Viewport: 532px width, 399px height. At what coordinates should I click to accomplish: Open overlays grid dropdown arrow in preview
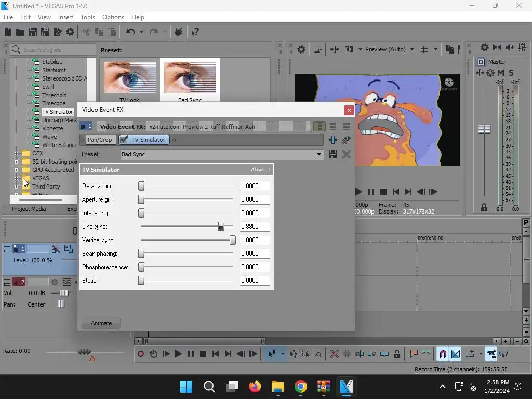tap(435, 49)
